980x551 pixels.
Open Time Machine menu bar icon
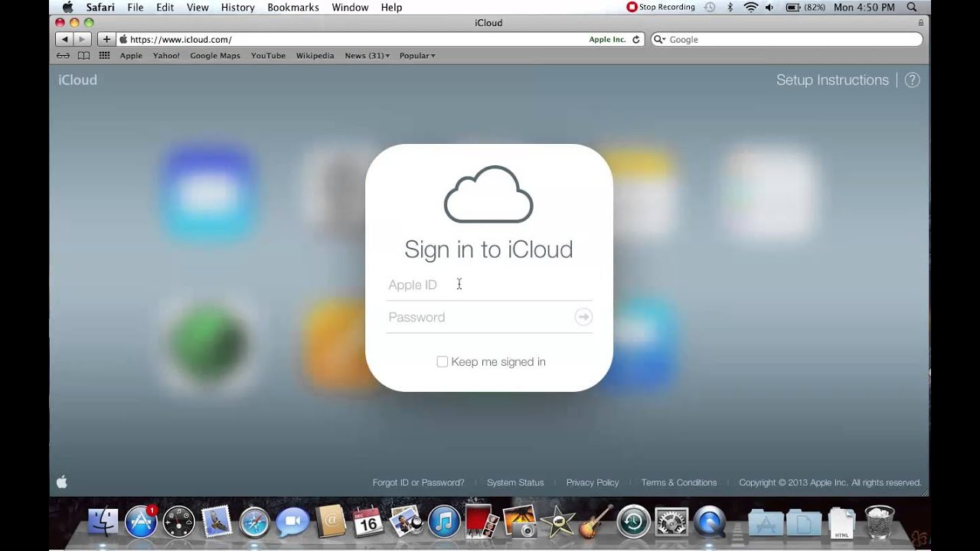coord(710,7)
